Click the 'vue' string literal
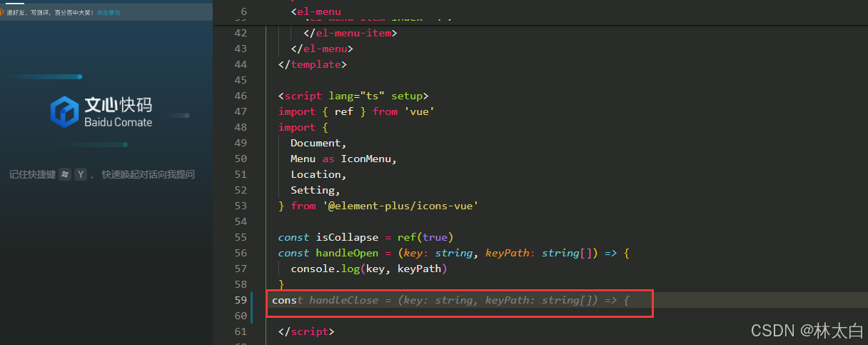The width and height of the screenshot is (868, 345). (x=419, y=111)
